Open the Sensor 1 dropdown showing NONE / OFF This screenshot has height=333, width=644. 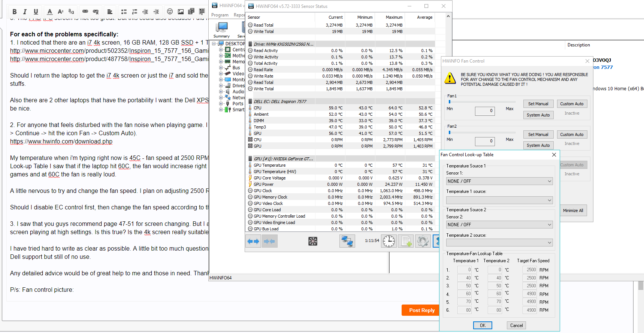point(499,181)
